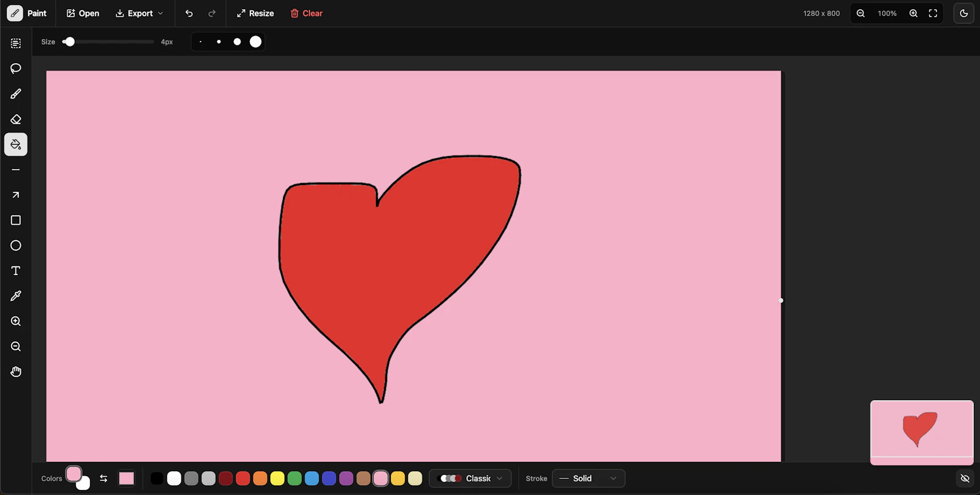Hide the canvas preview thumbnail toggle
Image resolution: width=980 pixels, height=495 pixels.
(x=965, y=478)
